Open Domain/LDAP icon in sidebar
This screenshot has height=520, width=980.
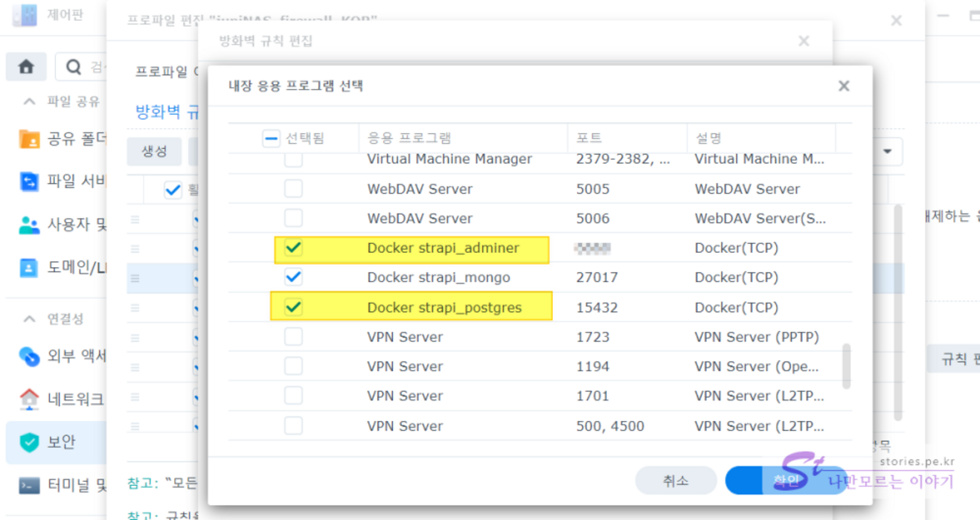[x=29, y=268]
